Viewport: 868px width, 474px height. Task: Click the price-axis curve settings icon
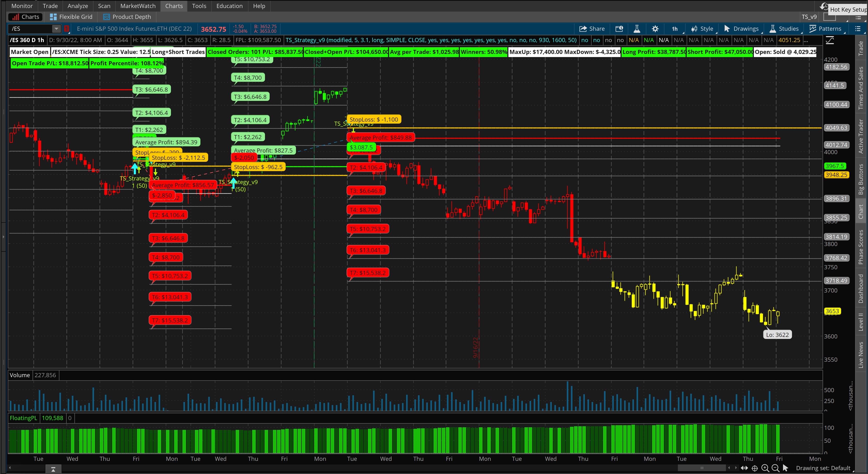click(830, 40)
